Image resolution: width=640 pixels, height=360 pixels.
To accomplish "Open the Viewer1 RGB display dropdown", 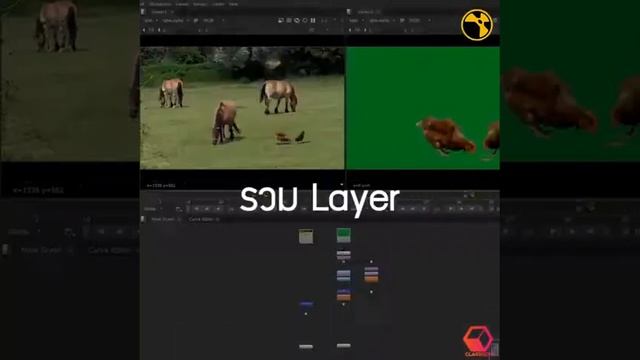I will (213, 20).
